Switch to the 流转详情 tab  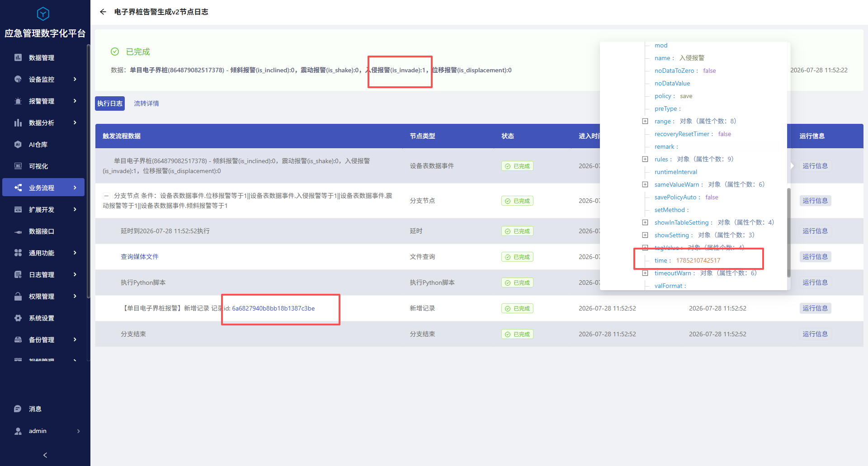coord(146,104)
